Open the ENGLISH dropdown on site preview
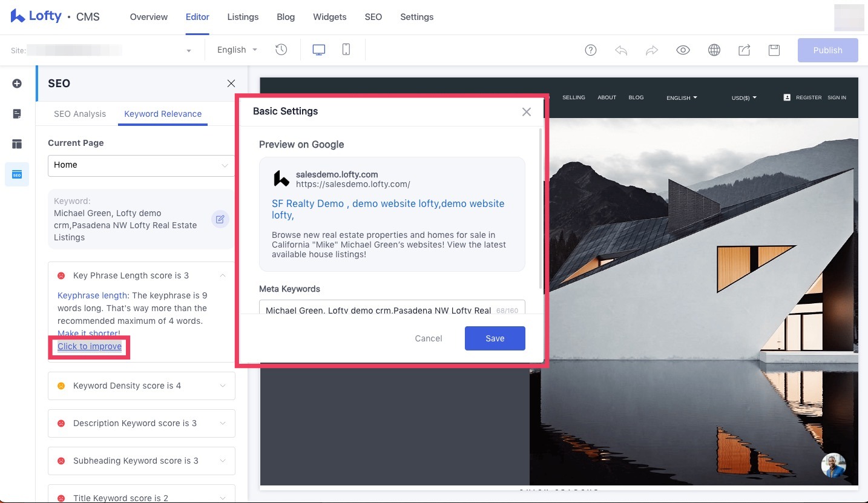This screenshot has width=868, height=503. click(682, 97)
